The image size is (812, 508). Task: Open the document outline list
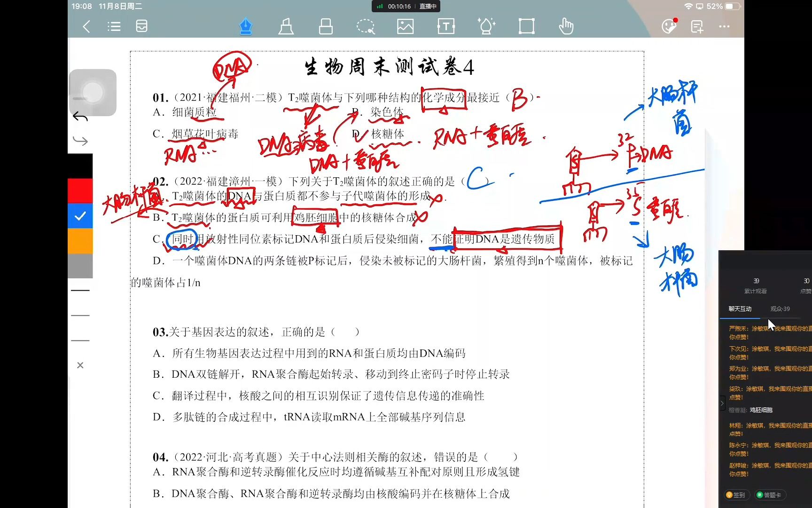point(114,26)
